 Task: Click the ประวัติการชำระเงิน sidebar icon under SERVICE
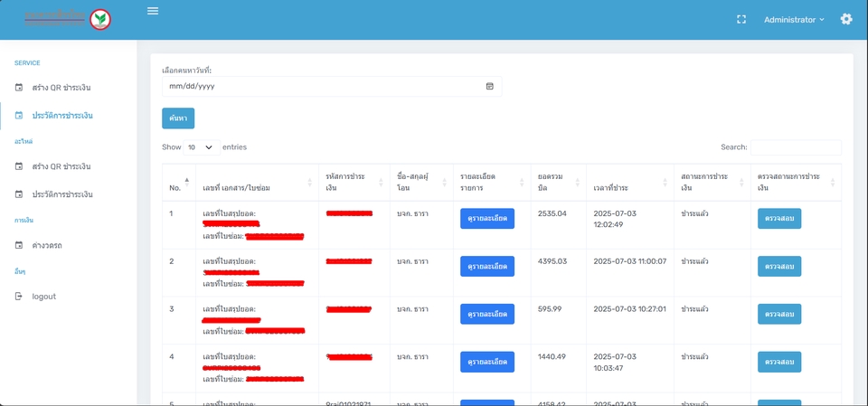(19, 116)
